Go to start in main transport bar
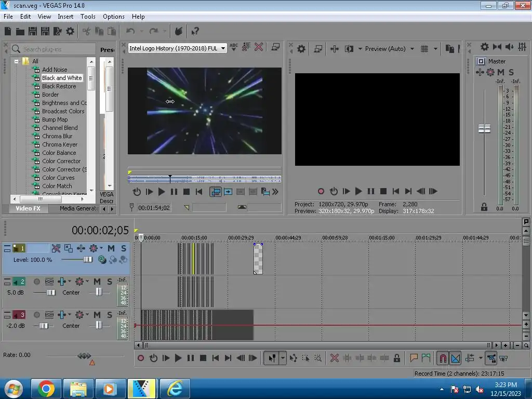Viewport: 532px width, 399px height. 215,358
